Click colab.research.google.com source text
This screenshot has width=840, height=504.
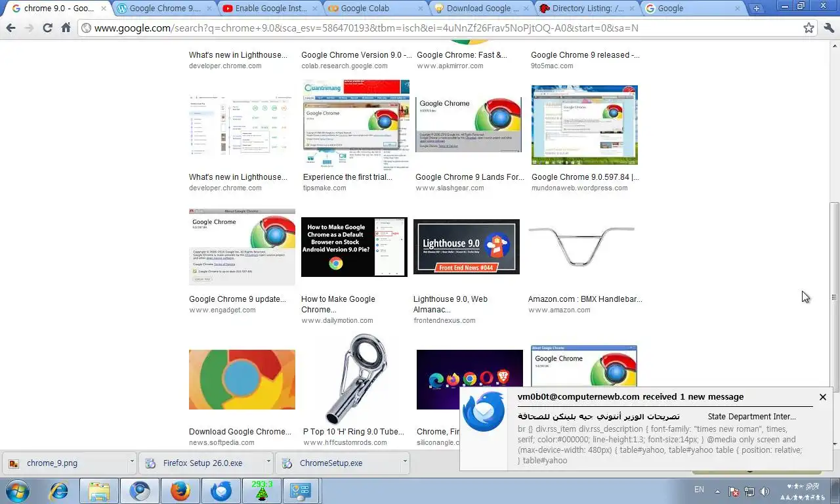pyautogui.click(x=346, y=66)
